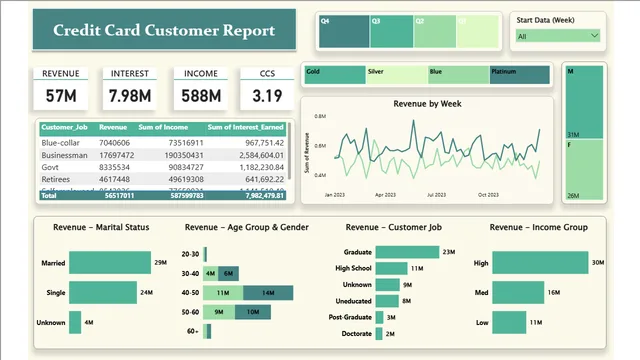Image resolution: width=640 pixels, height=360 pixels.
Task: Select the marital status Unknown bar 4M
Action: (x=75, y=322)
